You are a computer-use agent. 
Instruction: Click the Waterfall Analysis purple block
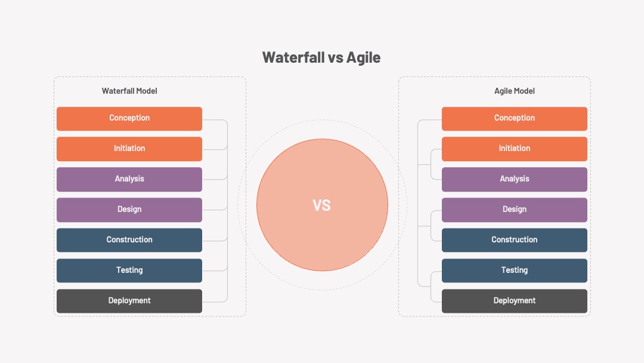tap(129, 179)
